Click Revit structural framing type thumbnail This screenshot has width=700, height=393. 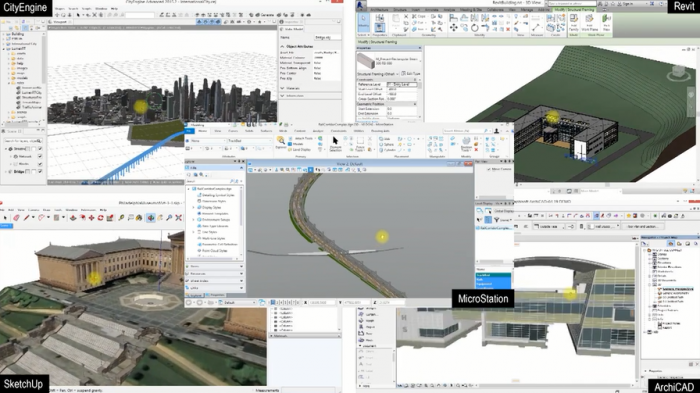(365, 61)
